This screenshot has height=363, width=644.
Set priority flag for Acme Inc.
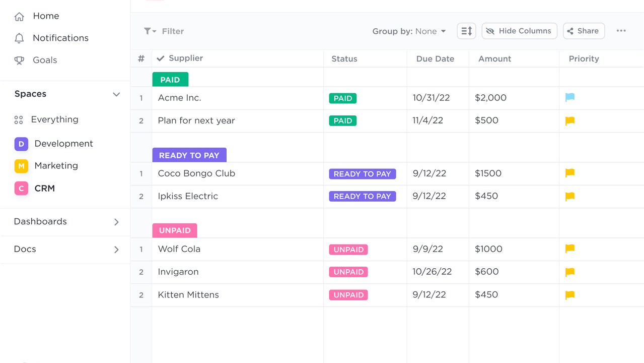[x=569, y=98]
